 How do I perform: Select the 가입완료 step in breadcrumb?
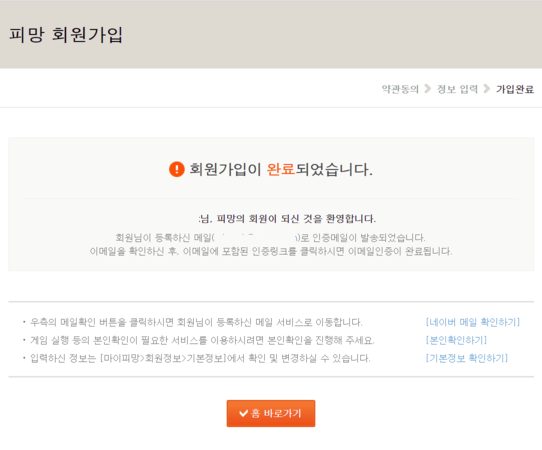pyautogui.click(x=515, y=89)
